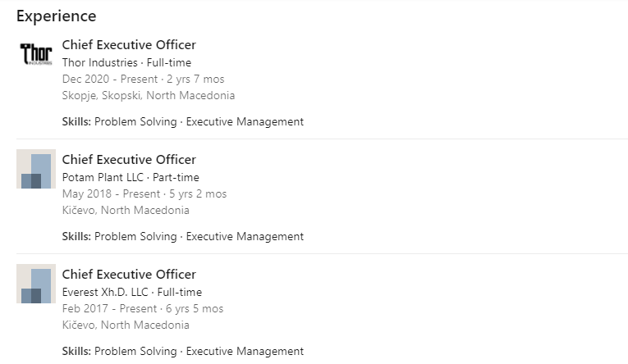The width and height of the screenshot is (628, 364).
Task: Click the Everest Xh.D. LLC placeholder logo
Action: point(35,284)
